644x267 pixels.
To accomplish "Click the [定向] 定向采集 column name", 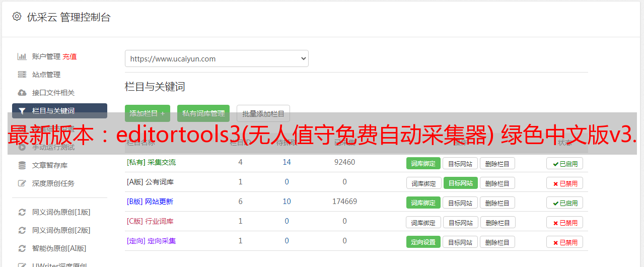I will coord(151,241).
